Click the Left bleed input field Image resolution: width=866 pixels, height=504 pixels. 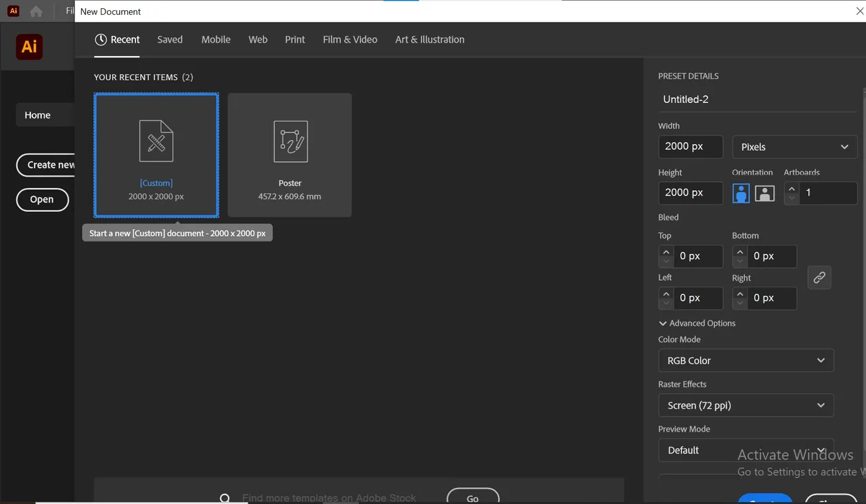tap(698, 298)
